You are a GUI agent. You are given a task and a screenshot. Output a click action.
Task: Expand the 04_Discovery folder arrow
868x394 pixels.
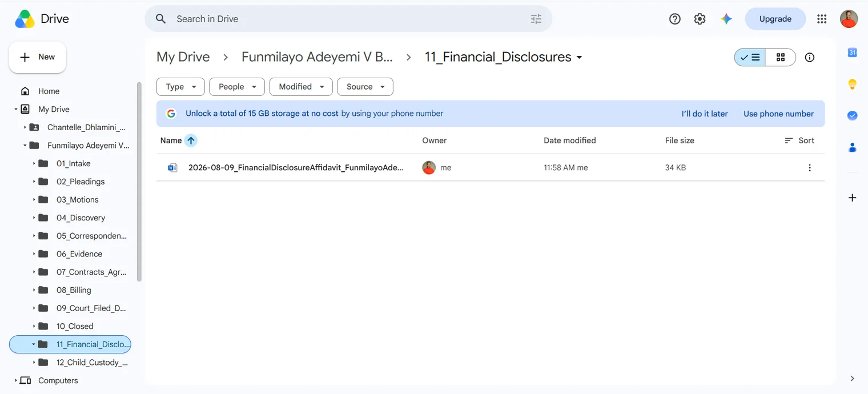click(x=34, y=218)
